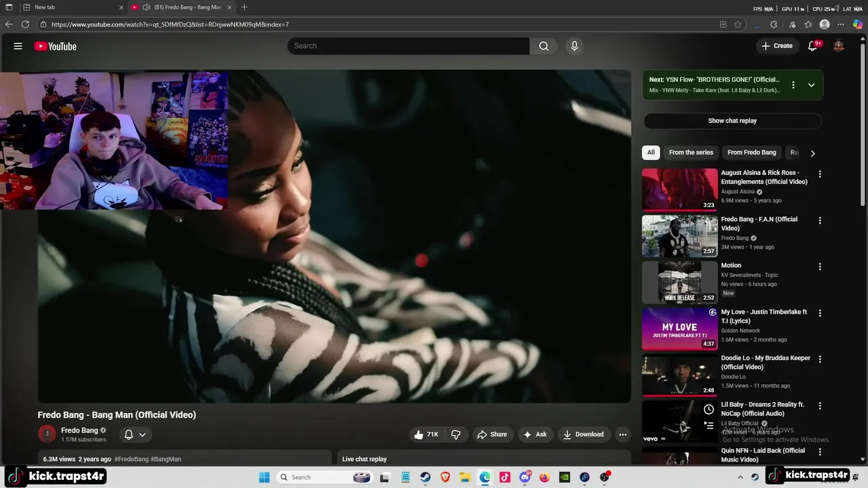Screen dimensions: 868x488
Task: Open Steam from the taskbar
Action: pos(425,477)
